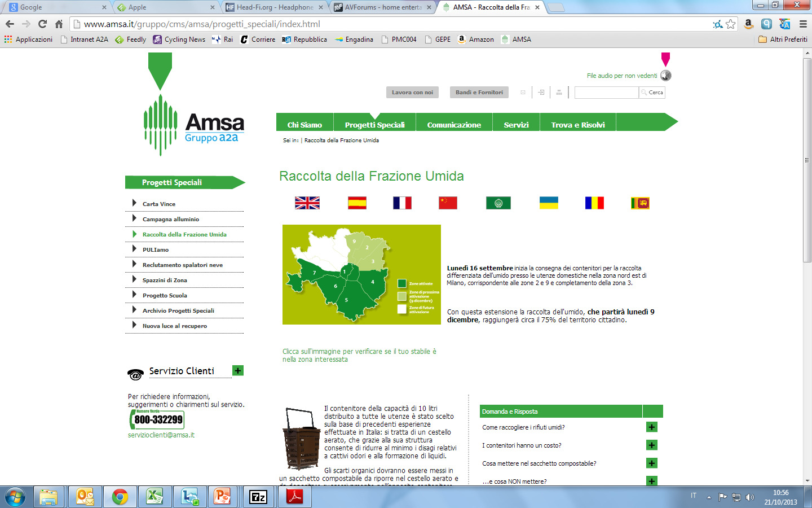Screen dimensions: 812x508
Task: Open Nuova luce al recupero link
Action: click(x=175, y=326)
